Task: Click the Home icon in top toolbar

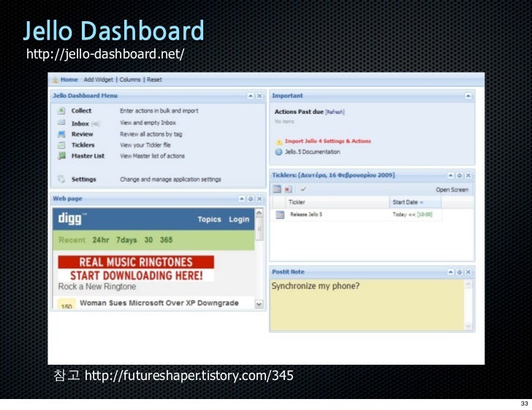Action: [x=55, y=80]
